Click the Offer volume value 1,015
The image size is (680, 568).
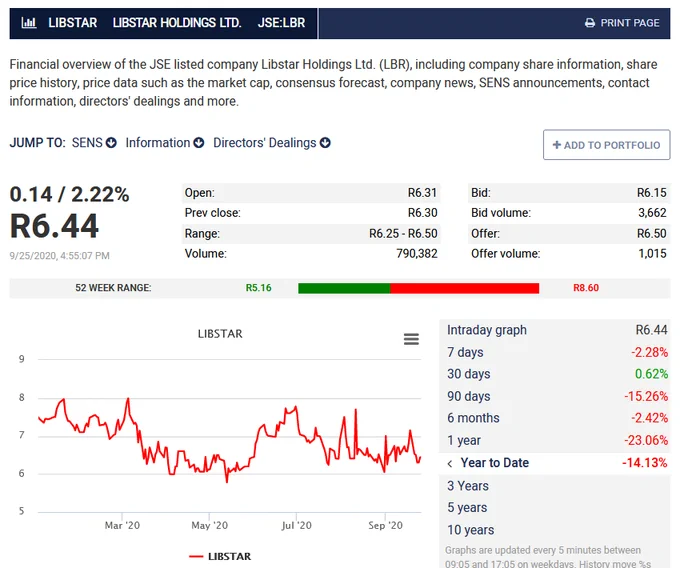652,254
